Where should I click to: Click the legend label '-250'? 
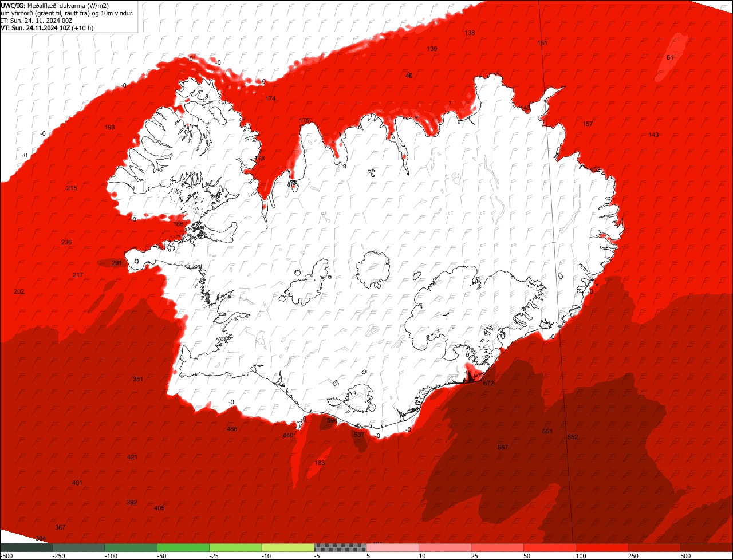57,556
